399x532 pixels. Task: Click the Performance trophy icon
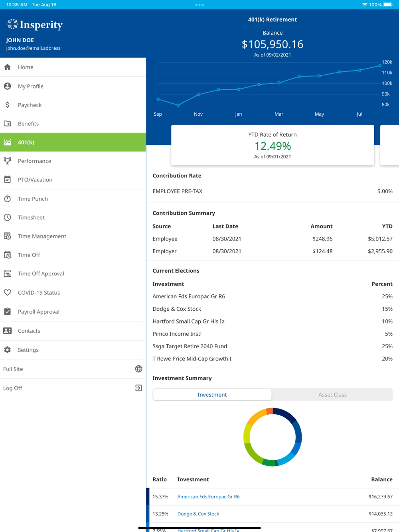[x=8, y=161]
